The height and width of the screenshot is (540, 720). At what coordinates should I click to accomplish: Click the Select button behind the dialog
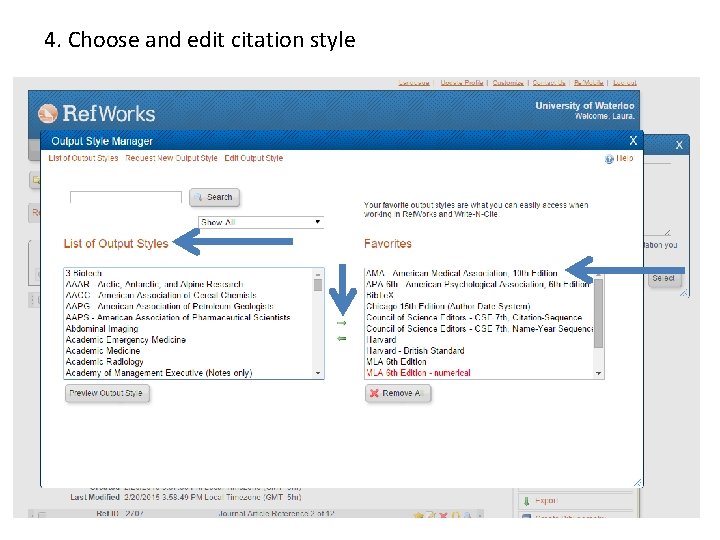(x=664, y=279)
